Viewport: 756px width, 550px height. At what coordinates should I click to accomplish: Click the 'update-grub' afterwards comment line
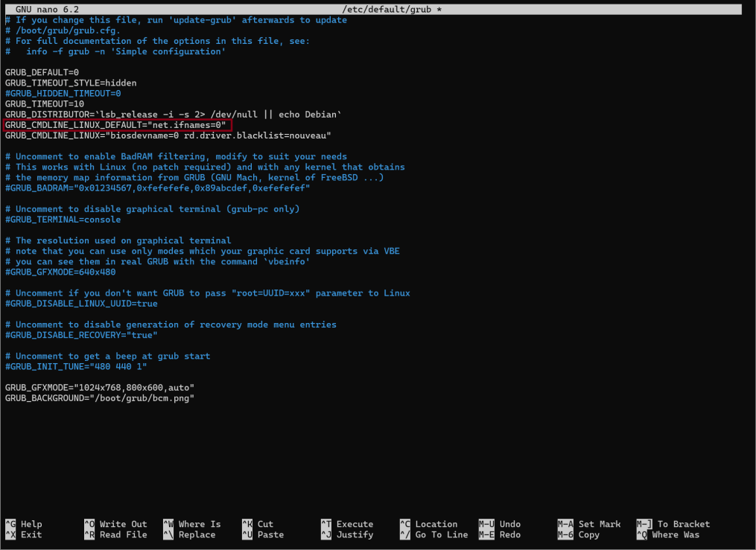coord(176,20)
